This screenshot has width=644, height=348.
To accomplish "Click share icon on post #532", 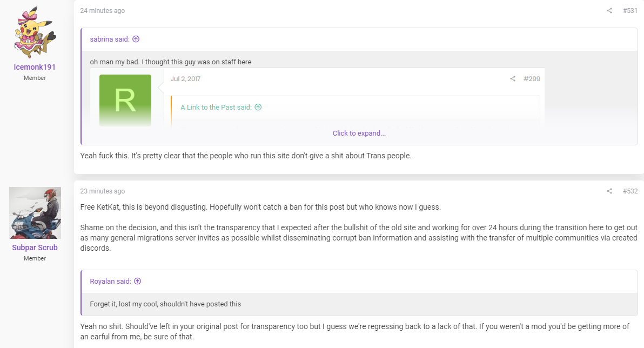I will pyautogui.click(x=609, y=191).
